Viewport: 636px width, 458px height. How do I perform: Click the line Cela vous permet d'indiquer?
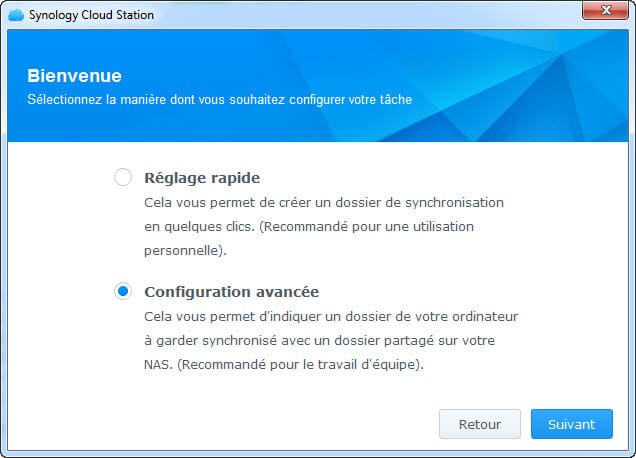[x=331, y=316]
